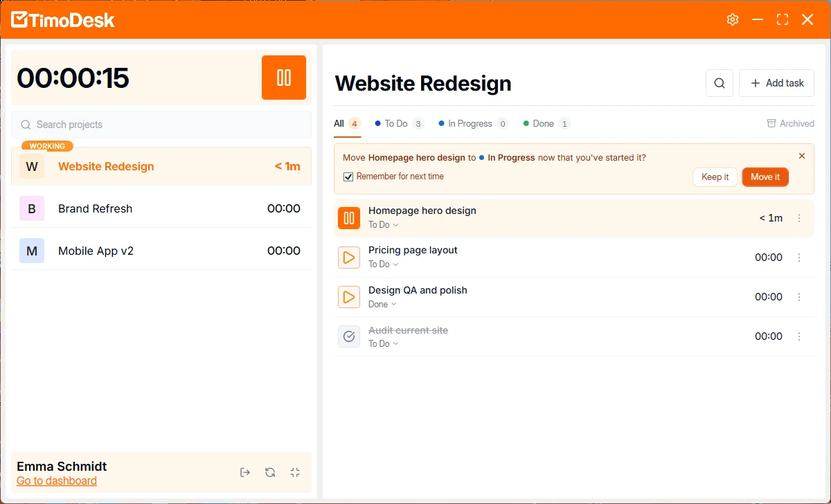Open the Done status dropdown for Design QA

[x=382, y=304]
